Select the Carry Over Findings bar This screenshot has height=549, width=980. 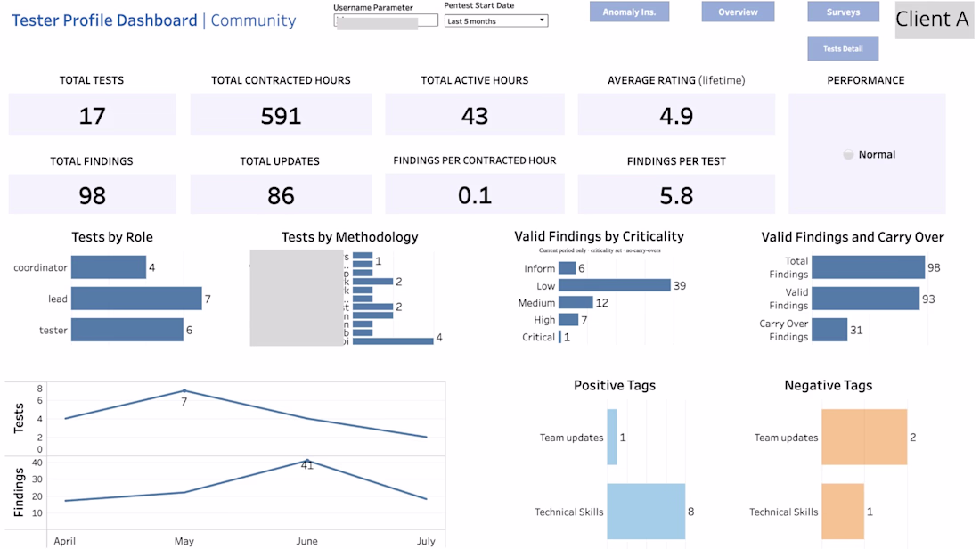click(829, 330)
